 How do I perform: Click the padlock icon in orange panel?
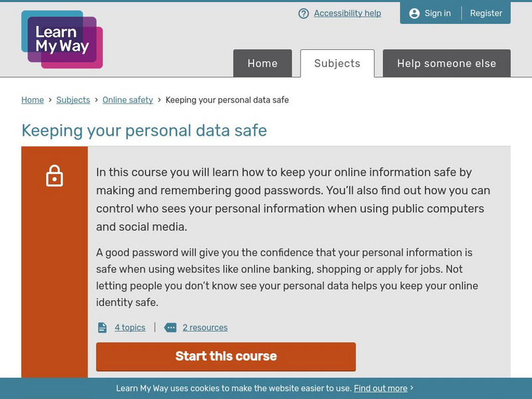click(55, 176)
